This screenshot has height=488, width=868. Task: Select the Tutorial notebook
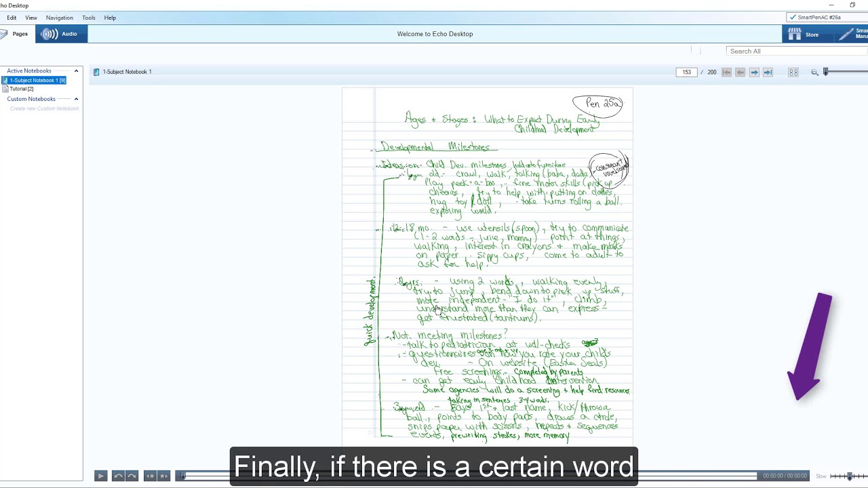(21, 89)
